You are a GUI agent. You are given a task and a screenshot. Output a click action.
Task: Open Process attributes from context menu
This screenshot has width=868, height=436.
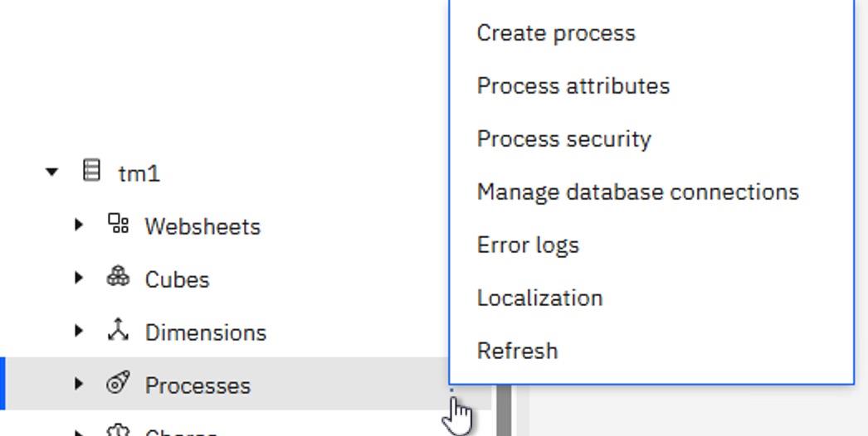tap(573, 86)
